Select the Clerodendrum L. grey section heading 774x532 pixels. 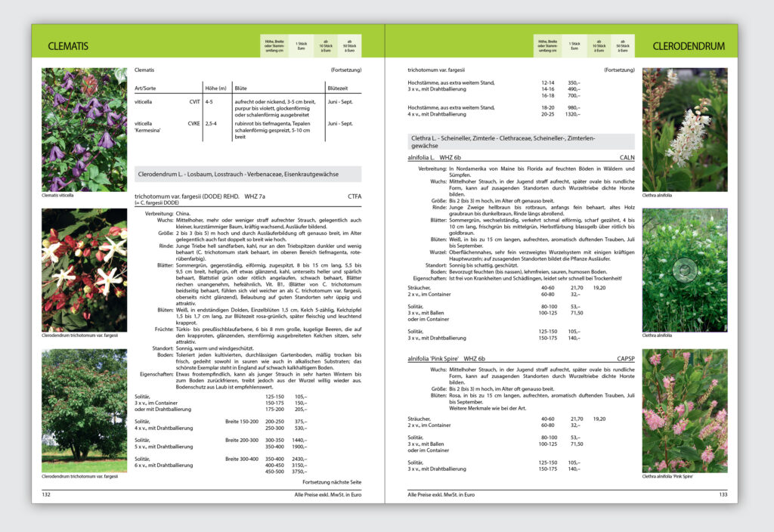[x=247, y=175]
